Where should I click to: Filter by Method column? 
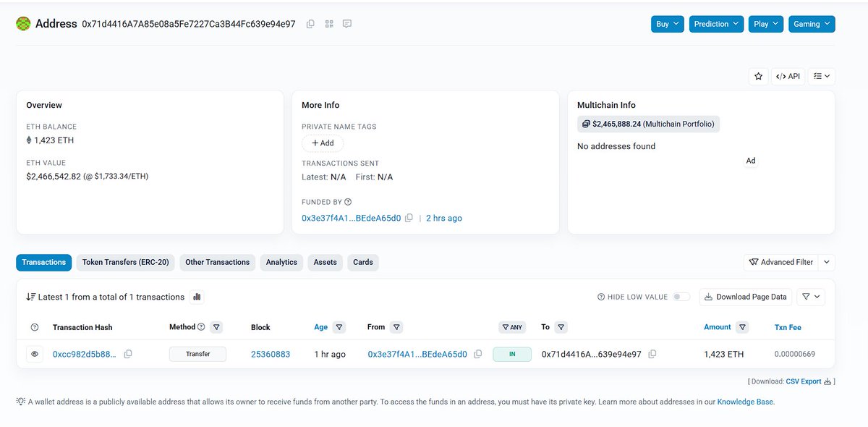pyautogui.click(x=216, y=327)
